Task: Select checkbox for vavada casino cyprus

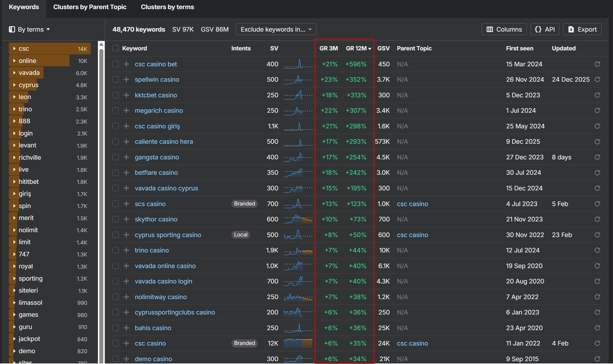Action: [x=115, y=188]
